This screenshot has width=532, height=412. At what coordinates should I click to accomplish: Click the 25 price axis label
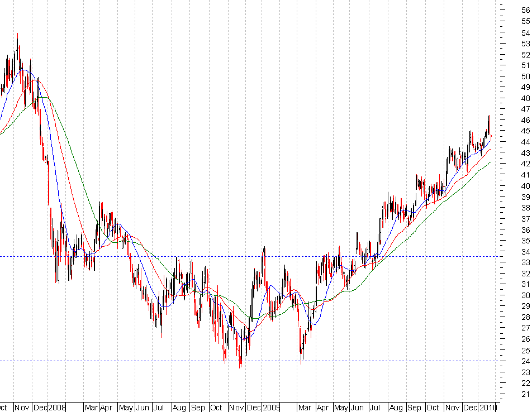pos(525,351)
